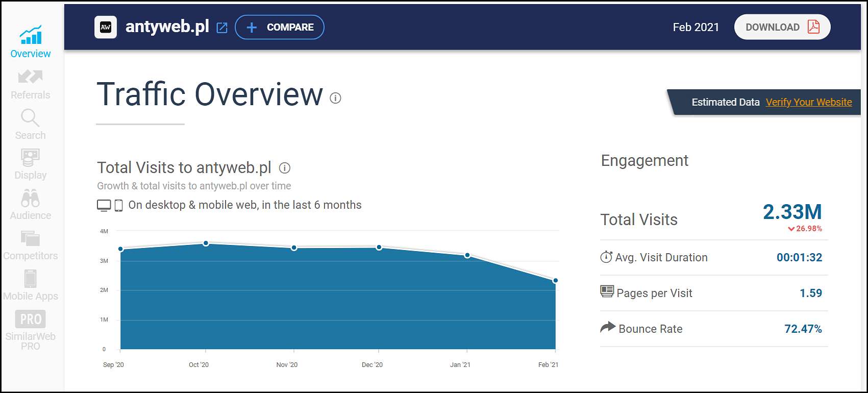Click the 00:01:32 visit duration value
The height and width of the screenshot is (393, 868).
(800, 258)
